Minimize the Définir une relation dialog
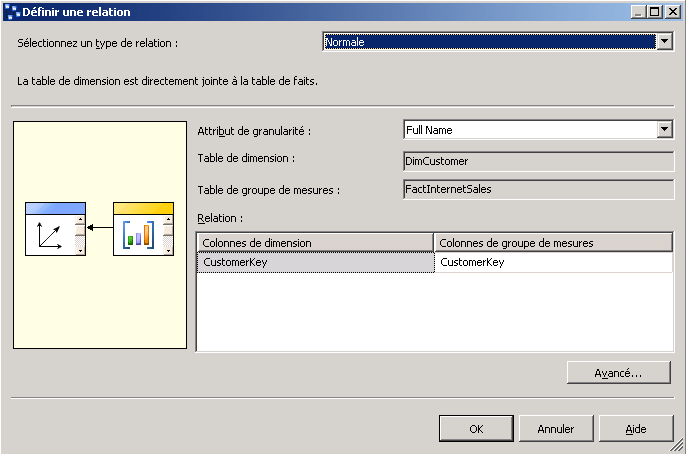686x455 pixels. click(x=639, y=11)
